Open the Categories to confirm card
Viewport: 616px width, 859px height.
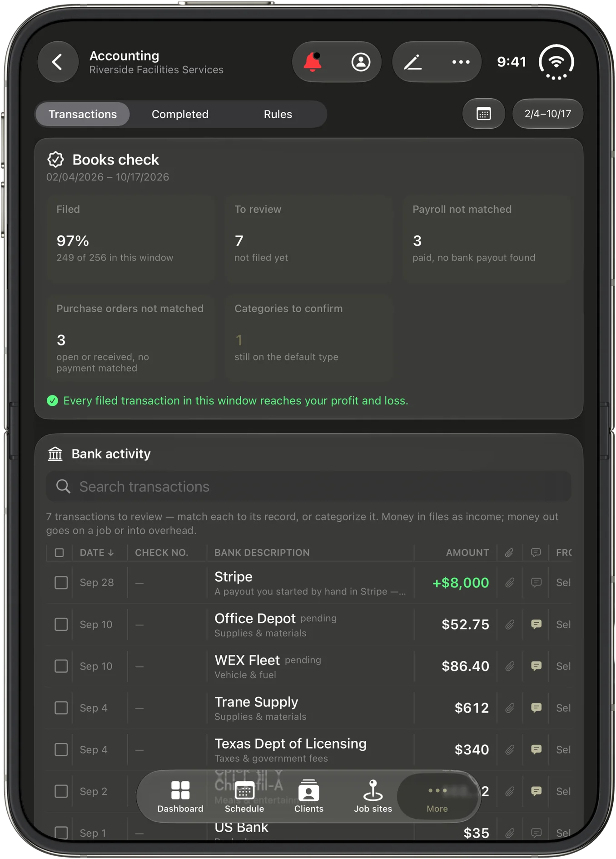pyautogui.click(x=308, y=338)
